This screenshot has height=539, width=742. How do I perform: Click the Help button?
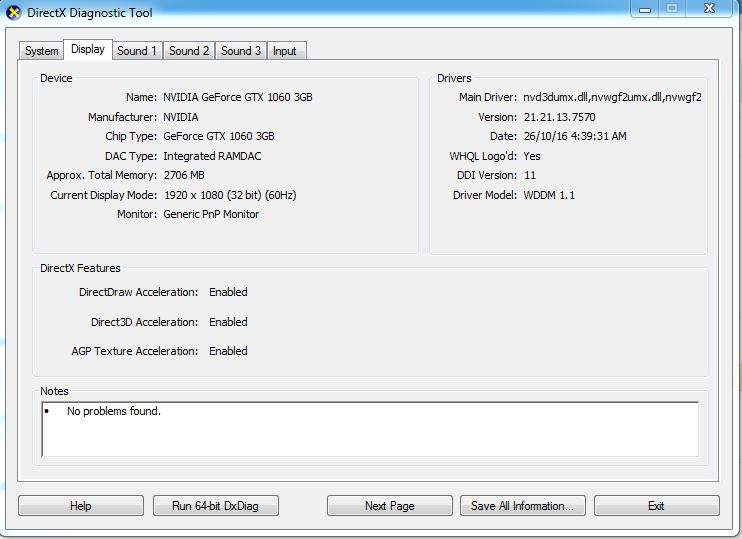click(x=81, y=506)
